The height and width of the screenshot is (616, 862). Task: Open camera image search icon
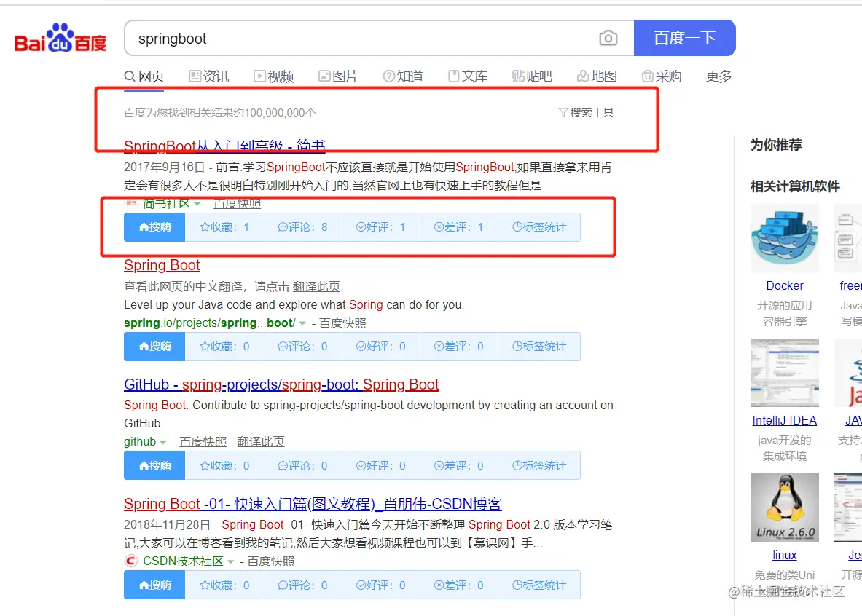click(608, 38)
